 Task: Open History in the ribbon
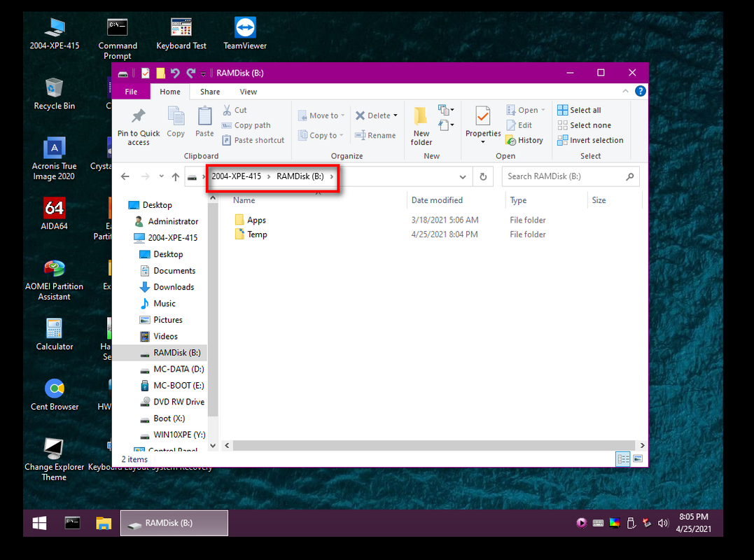click(524, 141)
